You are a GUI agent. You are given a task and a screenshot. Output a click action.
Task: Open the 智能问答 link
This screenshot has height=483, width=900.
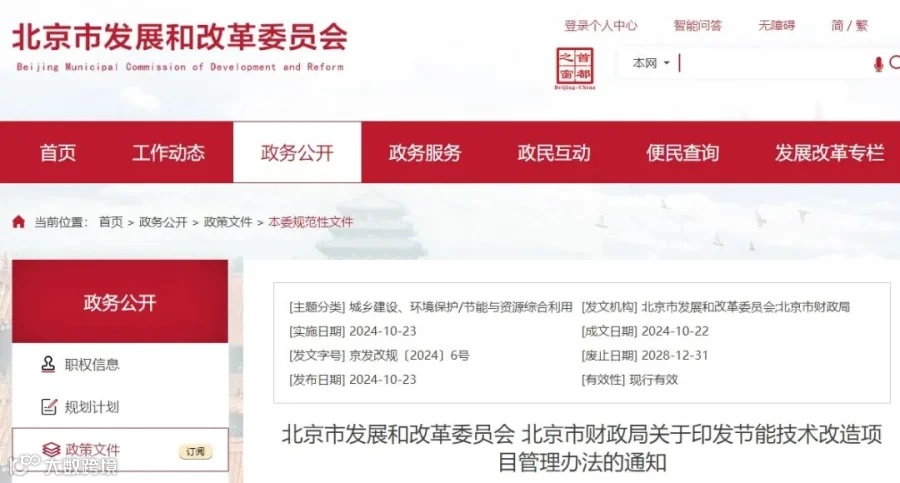[x=697, y=25]
